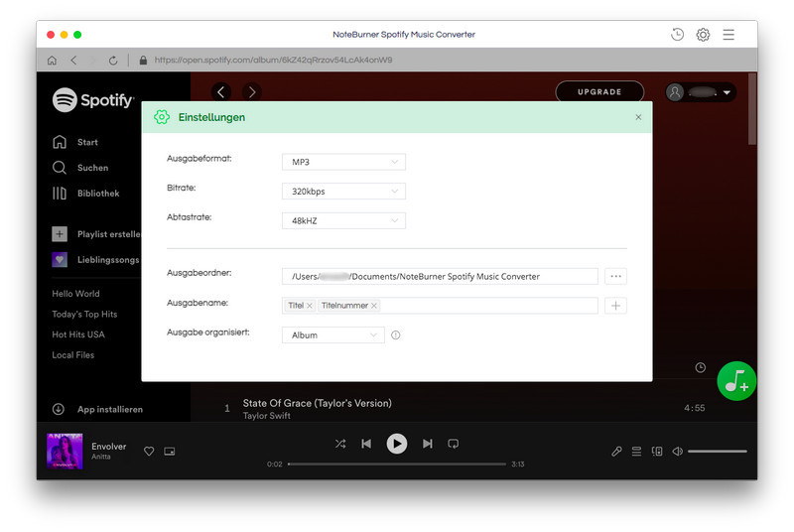The width and height of the screenshot is (794, 532).
Task: Open the Ausgabe organisiert Album dropdown
Action: (x=332, y=335)
